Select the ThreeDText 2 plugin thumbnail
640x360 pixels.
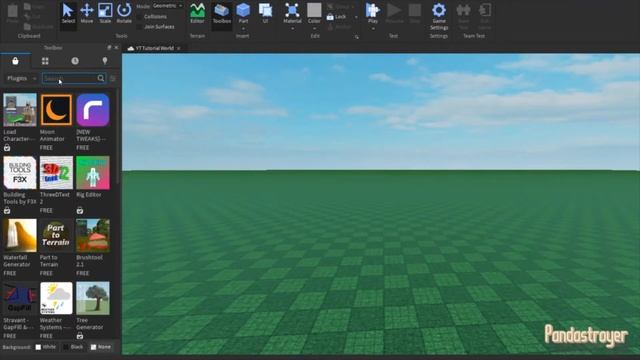(56, 173)
